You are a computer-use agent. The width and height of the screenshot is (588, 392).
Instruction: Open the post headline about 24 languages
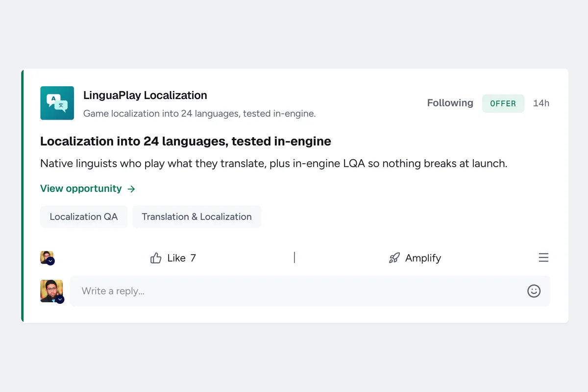186,141
